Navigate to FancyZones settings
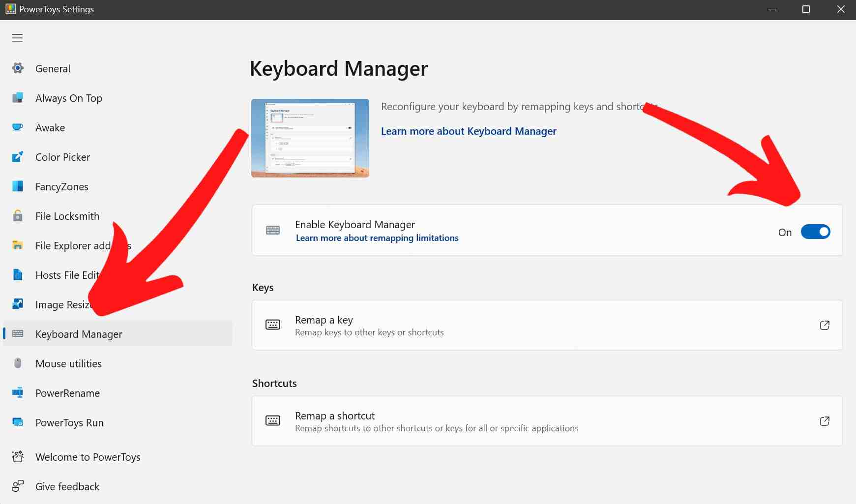 [118, 186]
